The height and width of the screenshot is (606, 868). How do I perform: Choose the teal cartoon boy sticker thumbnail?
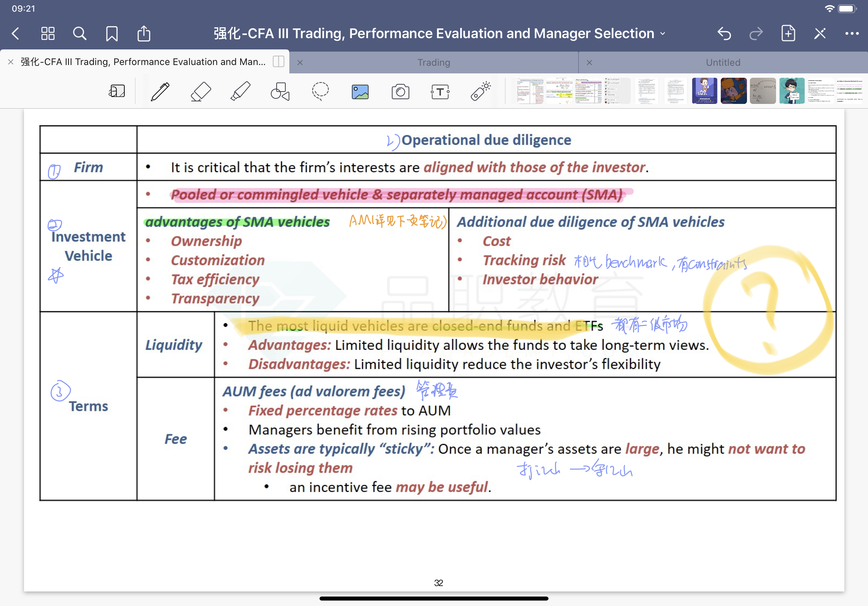[x=792, y=91]
